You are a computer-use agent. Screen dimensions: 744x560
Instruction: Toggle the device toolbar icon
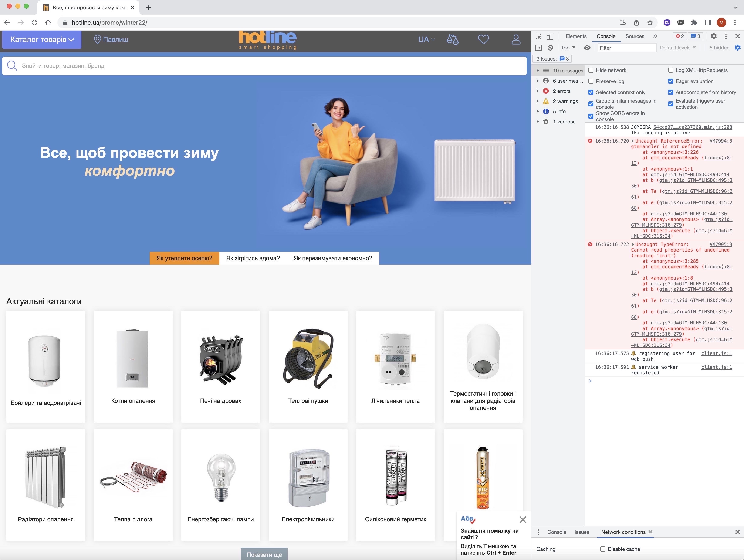pyautogui.click(x=549, y=36)
